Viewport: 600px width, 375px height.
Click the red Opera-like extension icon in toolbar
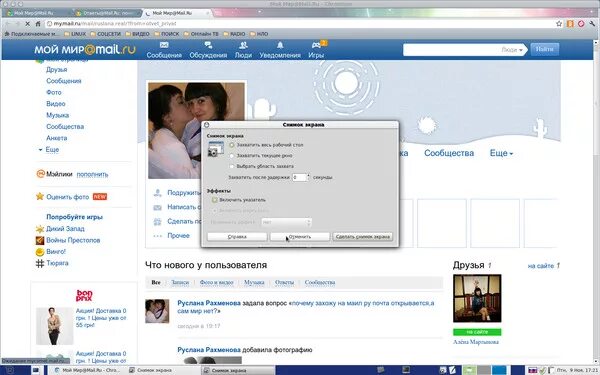(581, 24)
